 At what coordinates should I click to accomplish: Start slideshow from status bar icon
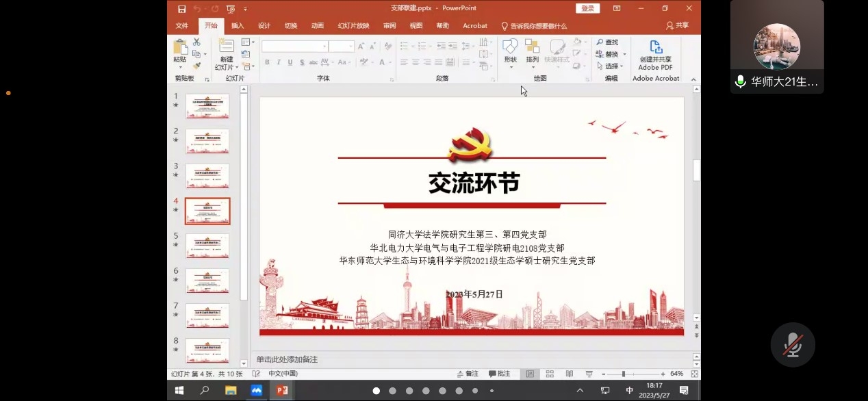(x=589, y=374)
